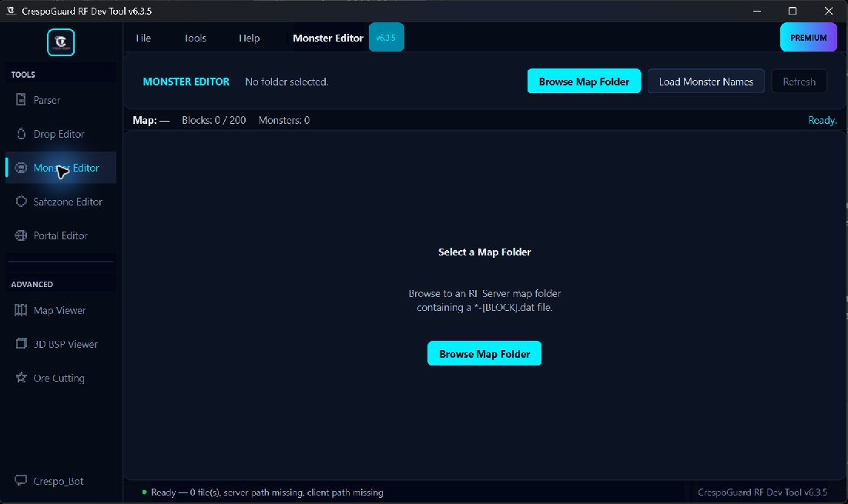Switch to the Map Viewer label
This screenshot has height=504, width=848.
tap(59, 310)
